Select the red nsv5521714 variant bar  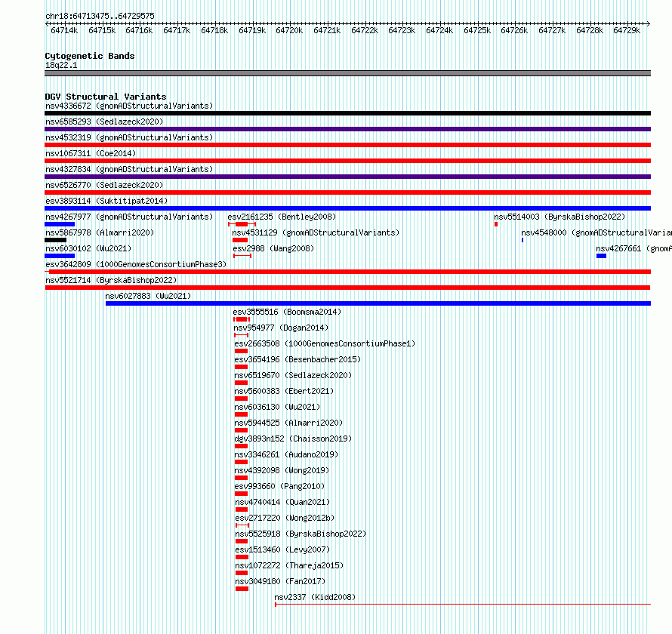pos(347,288)
